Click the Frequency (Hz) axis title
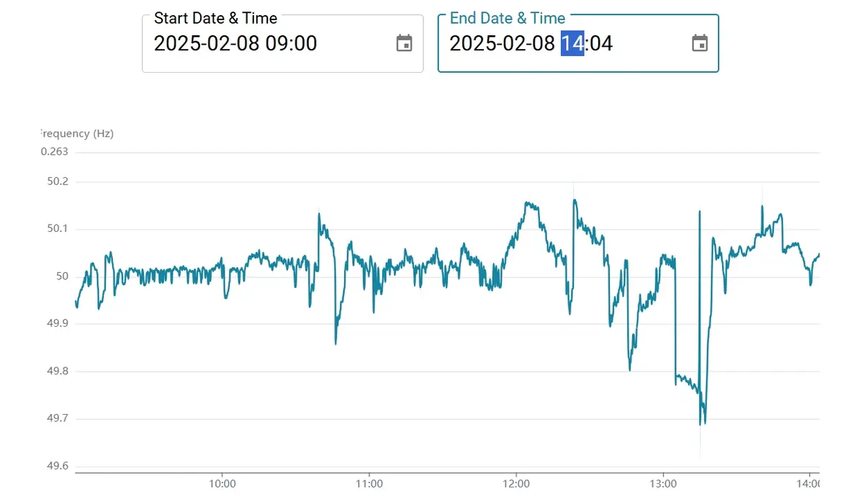This screenshot has height=504, width=864. [x=76, y=133]
